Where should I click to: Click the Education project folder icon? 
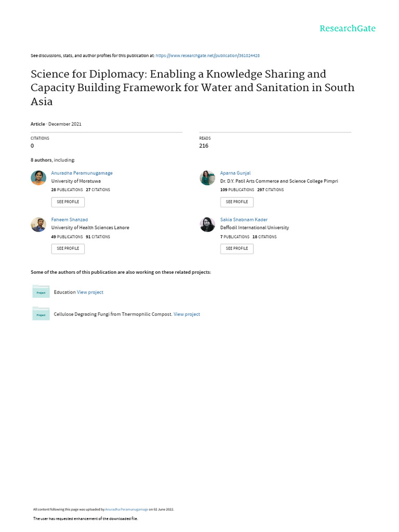[41, 292]
